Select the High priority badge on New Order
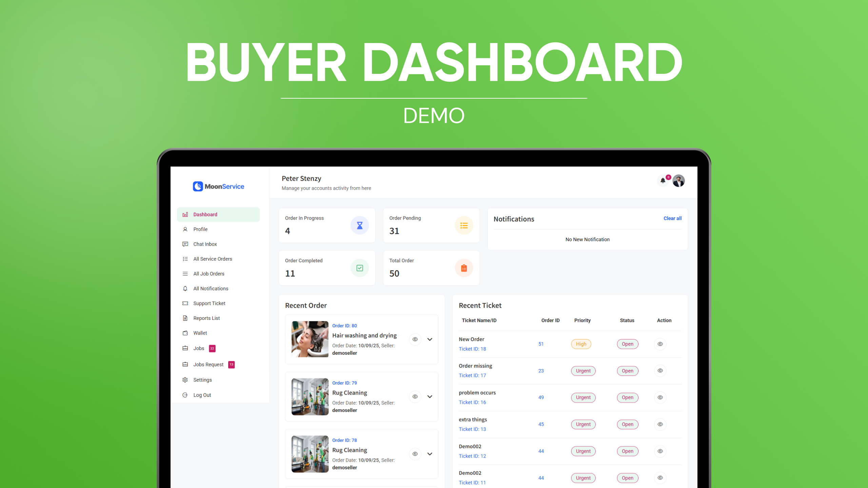Viewport: 868px width, 488px height. (581, 344)
